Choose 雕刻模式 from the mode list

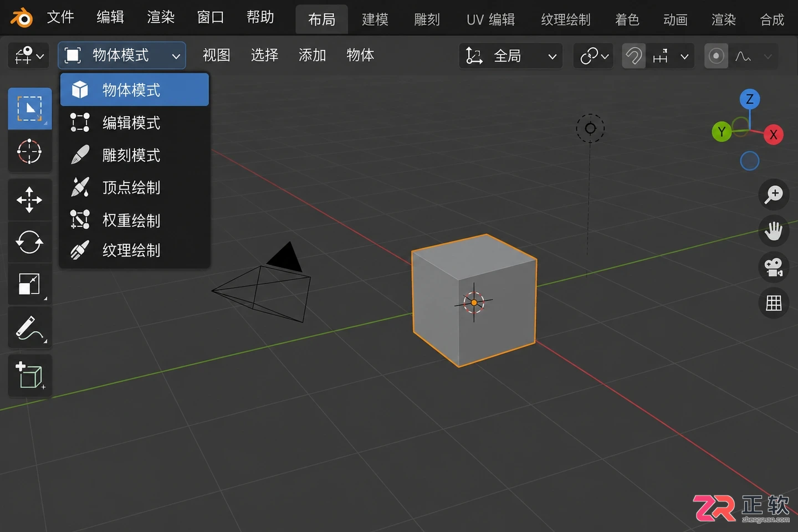coord(135,155)
